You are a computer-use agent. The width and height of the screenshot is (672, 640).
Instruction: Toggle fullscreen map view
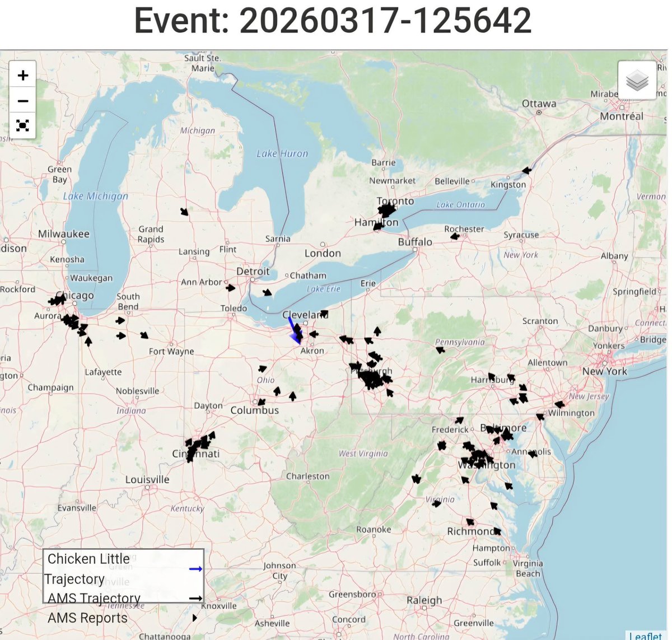[23, 125]
